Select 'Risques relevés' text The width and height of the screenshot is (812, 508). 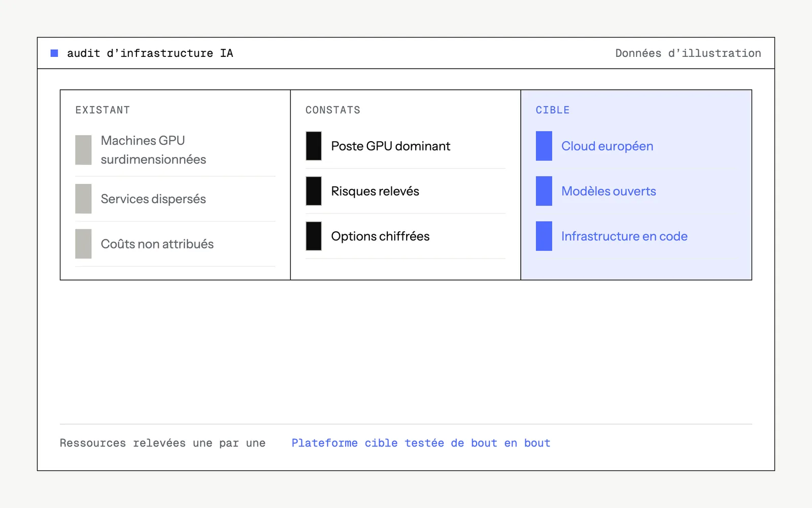pos(375,191)
